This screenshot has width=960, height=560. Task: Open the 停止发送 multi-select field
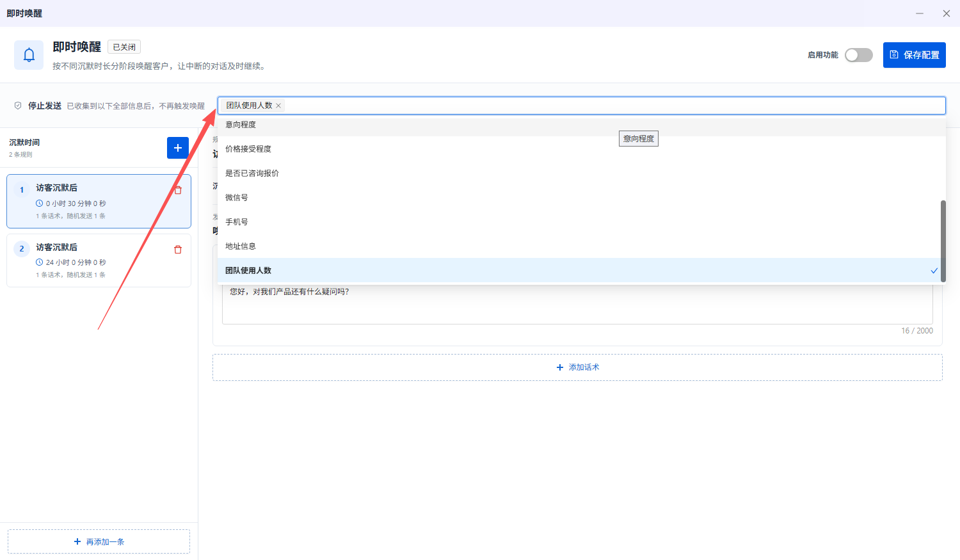581,106
